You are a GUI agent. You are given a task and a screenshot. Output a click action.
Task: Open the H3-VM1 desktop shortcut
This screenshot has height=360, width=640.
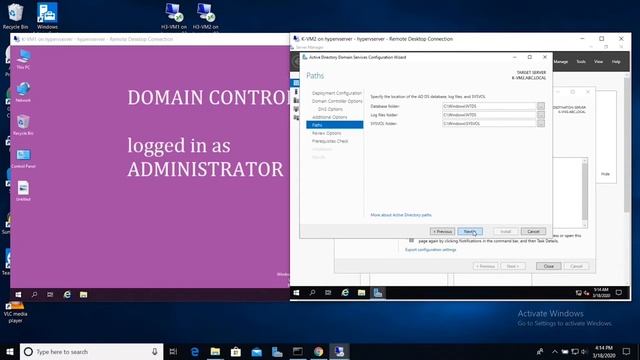(x=174, y=16)
